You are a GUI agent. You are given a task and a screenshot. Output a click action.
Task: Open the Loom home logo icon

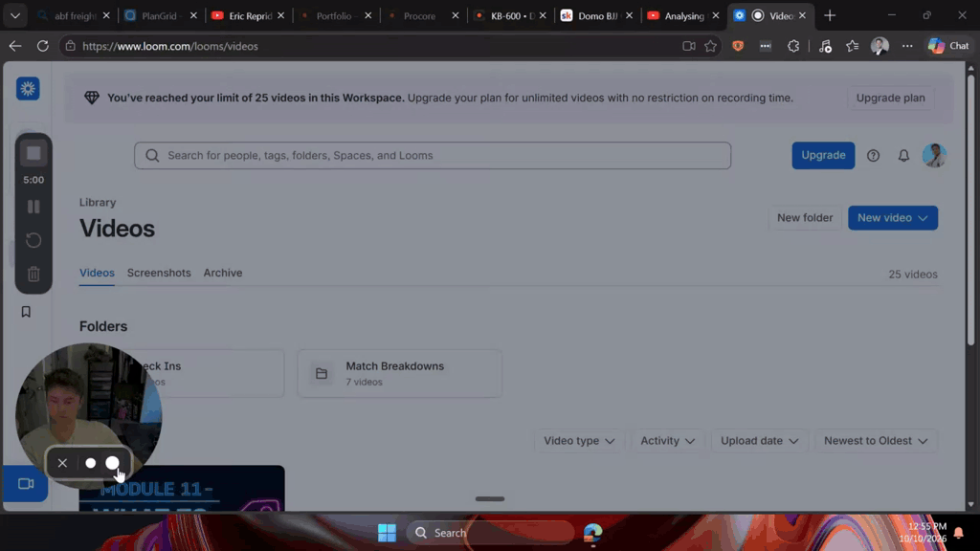click(x=28, y=89)
